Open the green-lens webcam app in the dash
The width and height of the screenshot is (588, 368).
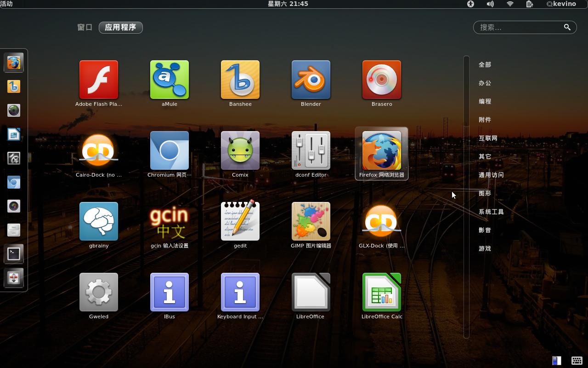14,110
